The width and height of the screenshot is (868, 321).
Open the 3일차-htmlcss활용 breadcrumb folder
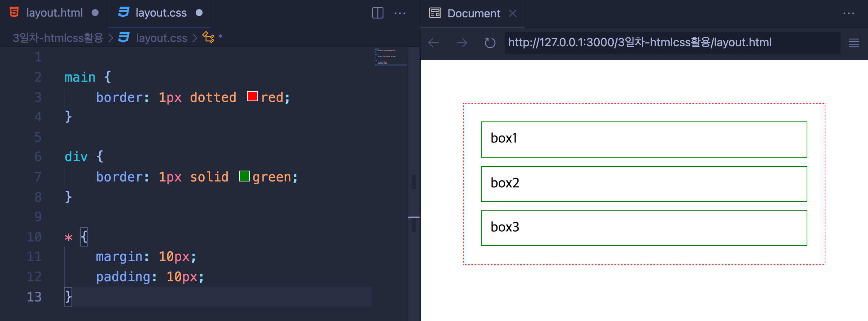58,38
